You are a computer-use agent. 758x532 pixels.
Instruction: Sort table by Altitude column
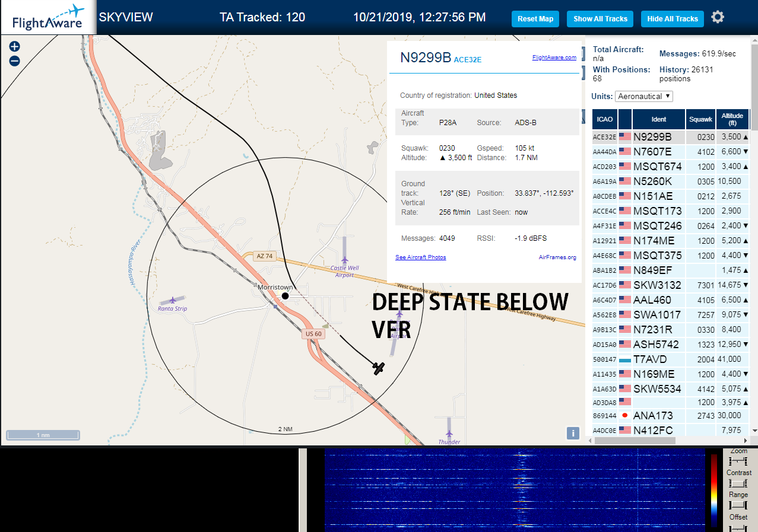click(732, 119)
